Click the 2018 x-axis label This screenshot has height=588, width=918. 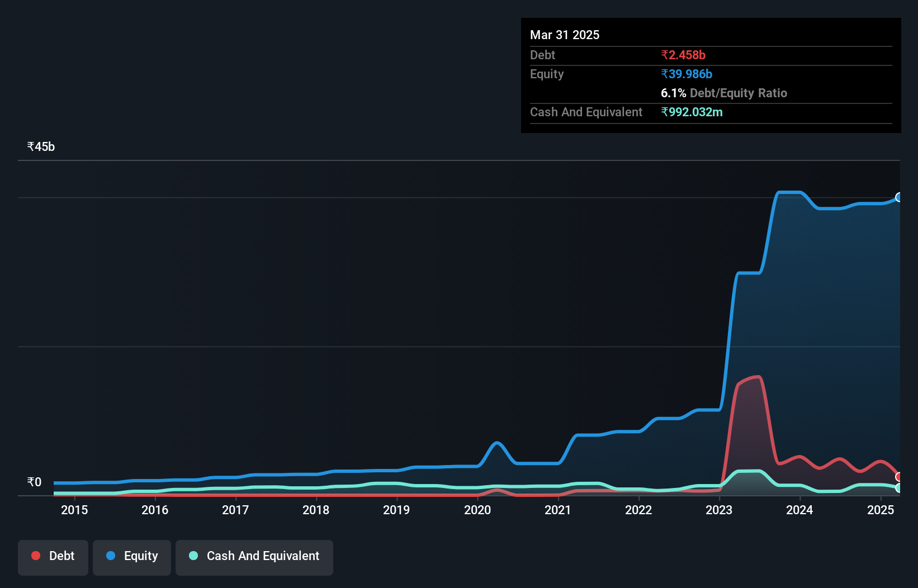pyautogui.click(x=316, y=510)
